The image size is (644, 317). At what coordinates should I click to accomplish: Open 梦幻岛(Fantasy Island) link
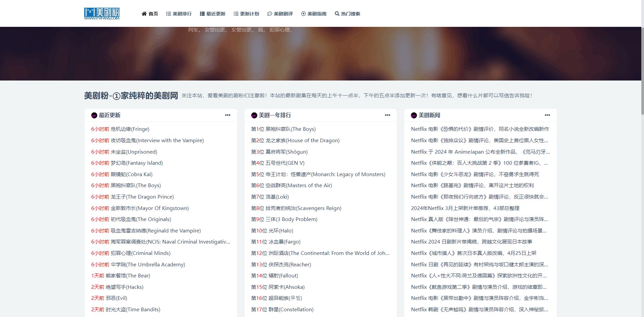point(137,163)
